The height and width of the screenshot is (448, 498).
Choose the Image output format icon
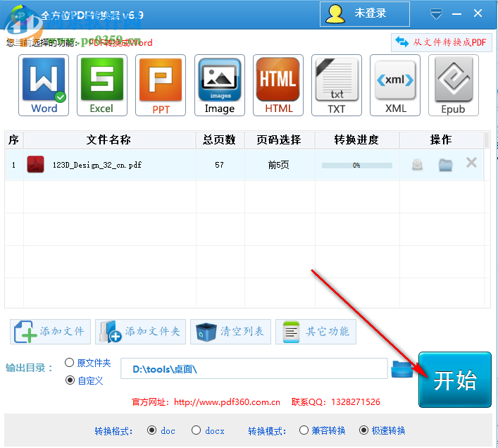point(220,85)
